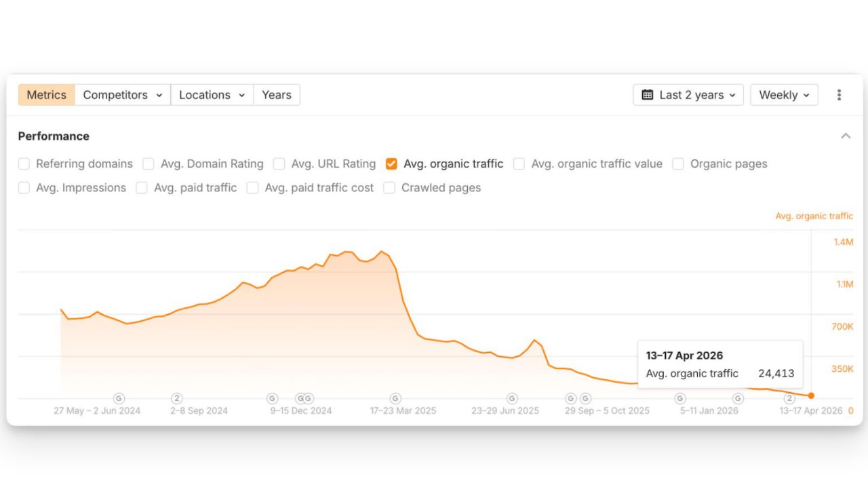Enable Referring domains metric
The image size is (868, 498).
[24, 164]
